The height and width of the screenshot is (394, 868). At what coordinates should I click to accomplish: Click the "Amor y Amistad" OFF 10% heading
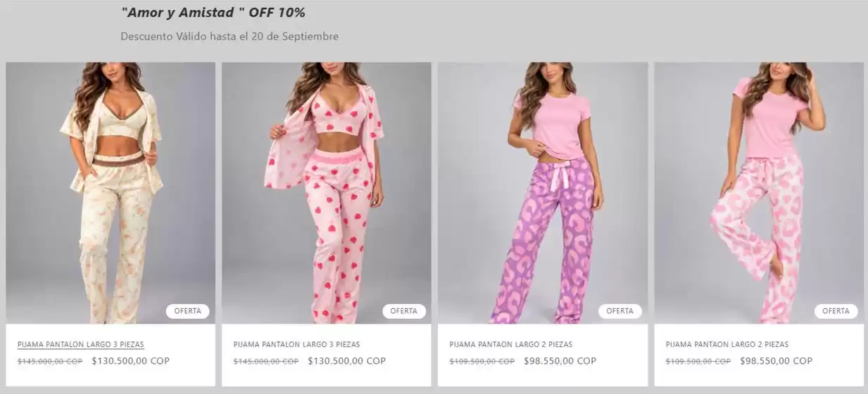click(x=213, y=13)
